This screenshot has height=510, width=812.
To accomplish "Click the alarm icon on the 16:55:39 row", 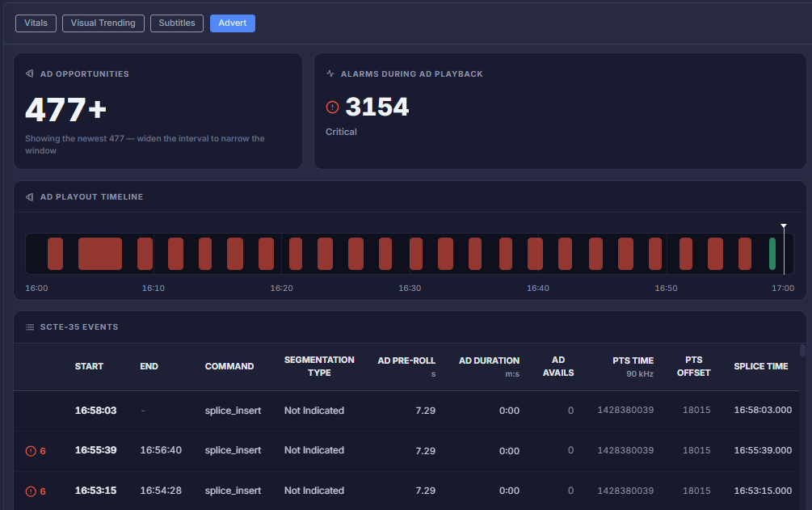I will (x=31, y=451).
